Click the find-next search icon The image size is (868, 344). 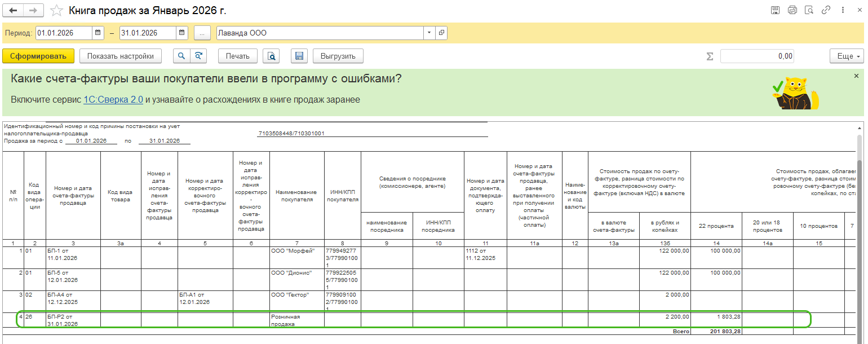198,56
